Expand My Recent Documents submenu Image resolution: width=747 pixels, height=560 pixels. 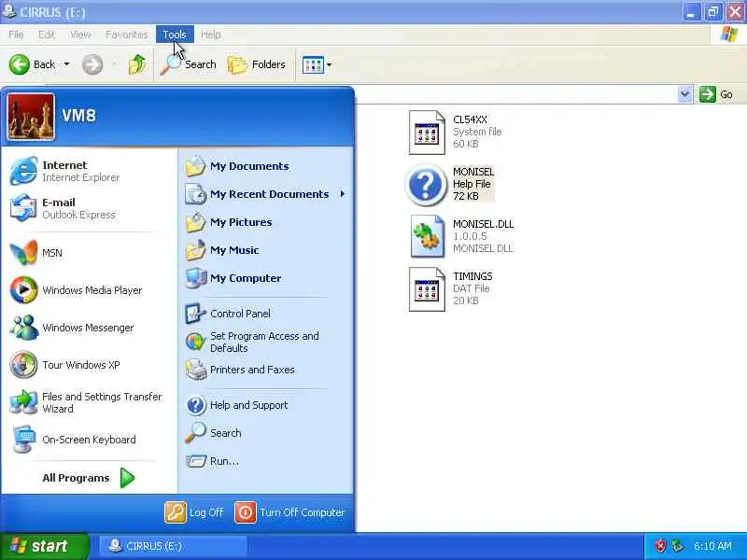pos(343,194)
